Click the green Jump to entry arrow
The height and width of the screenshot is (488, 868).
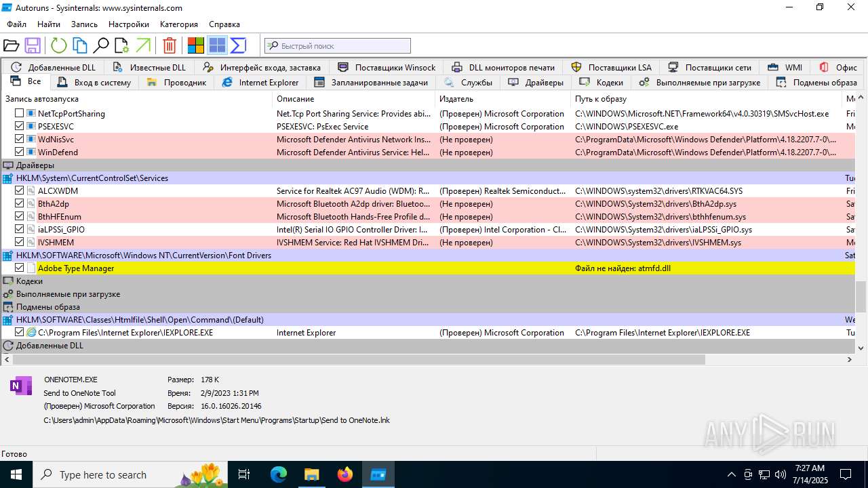[x=143, y=45]
